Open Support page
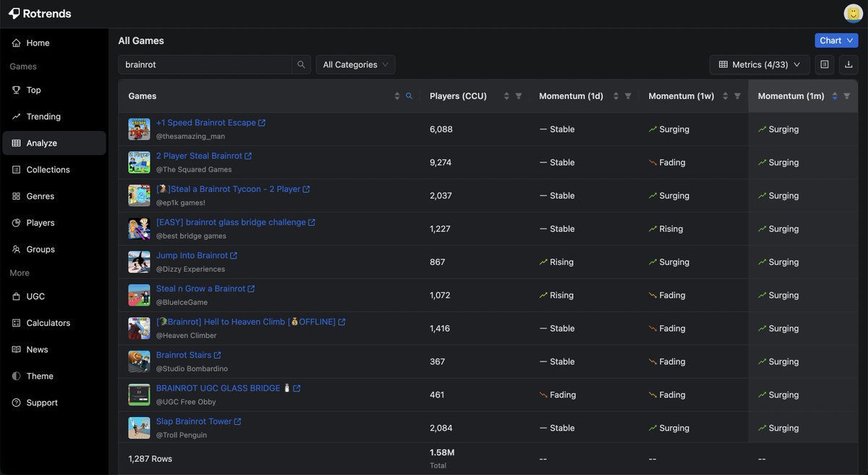The height and width of the screenshot is (475, 868). [54, 403]
